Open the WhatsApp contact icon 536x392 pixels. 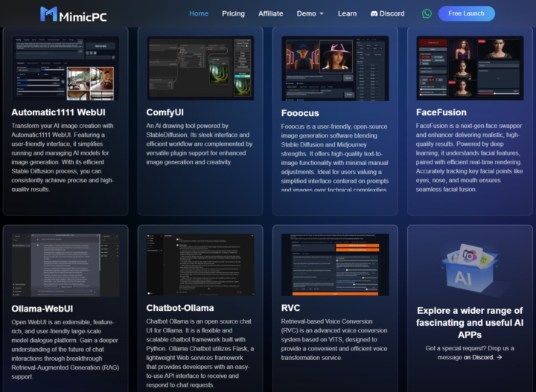(x=427, y=13)
